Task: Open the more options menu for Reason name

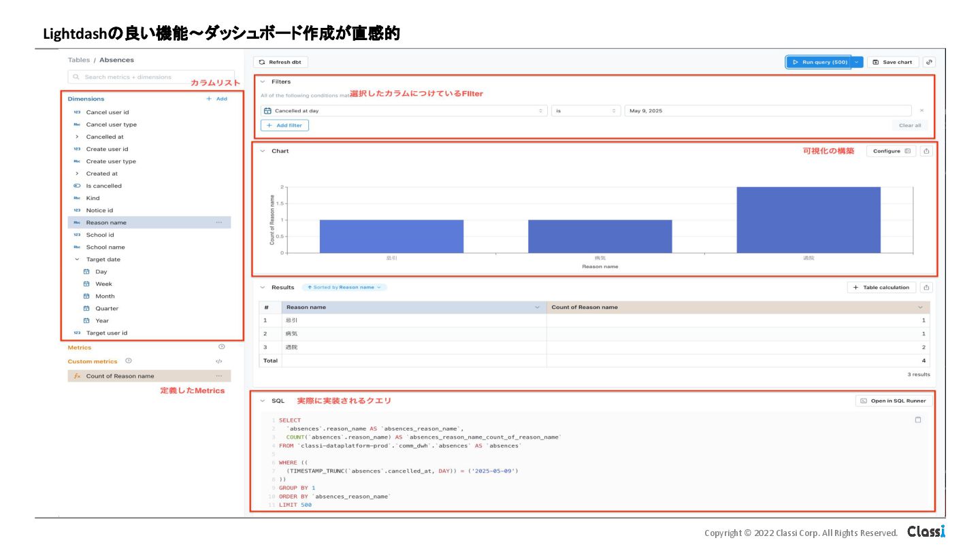Action: pos(218,222)
